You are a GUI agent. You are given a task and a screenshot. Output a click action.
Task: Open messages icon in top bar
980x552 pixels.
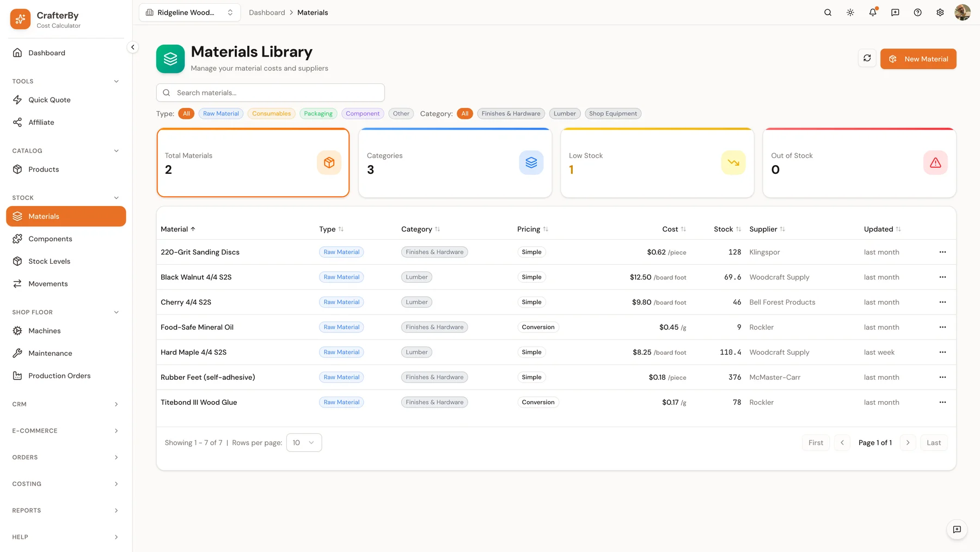pos(895,13)
